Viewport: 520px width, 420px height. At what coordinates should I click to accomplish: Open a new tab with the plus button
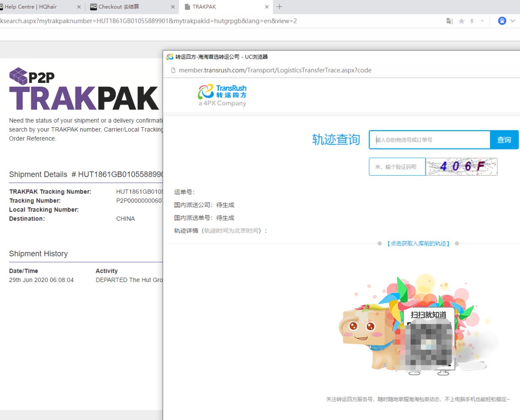(x=279, y=6)
